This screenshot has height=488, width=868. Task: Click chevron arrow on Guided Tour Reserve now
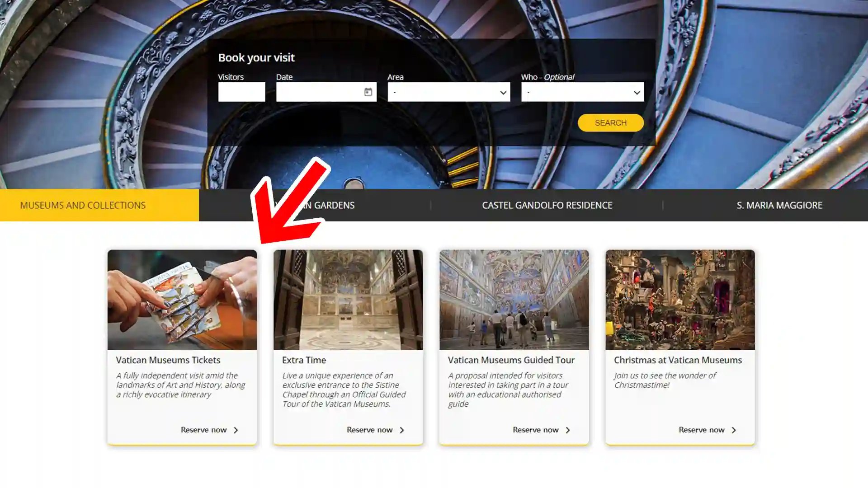[x=567, y=430]
